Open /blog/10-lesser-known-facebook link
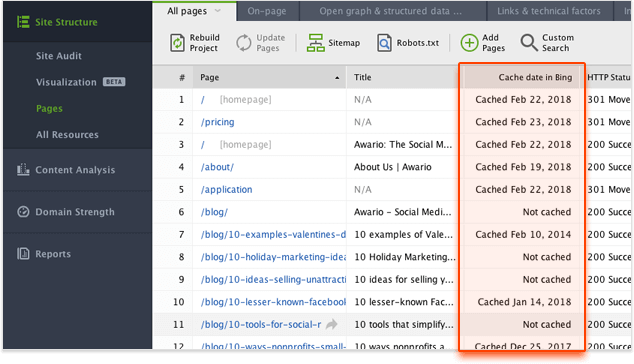Image resolution: width=634 pixels, height=364 pixels. point(273,302)
